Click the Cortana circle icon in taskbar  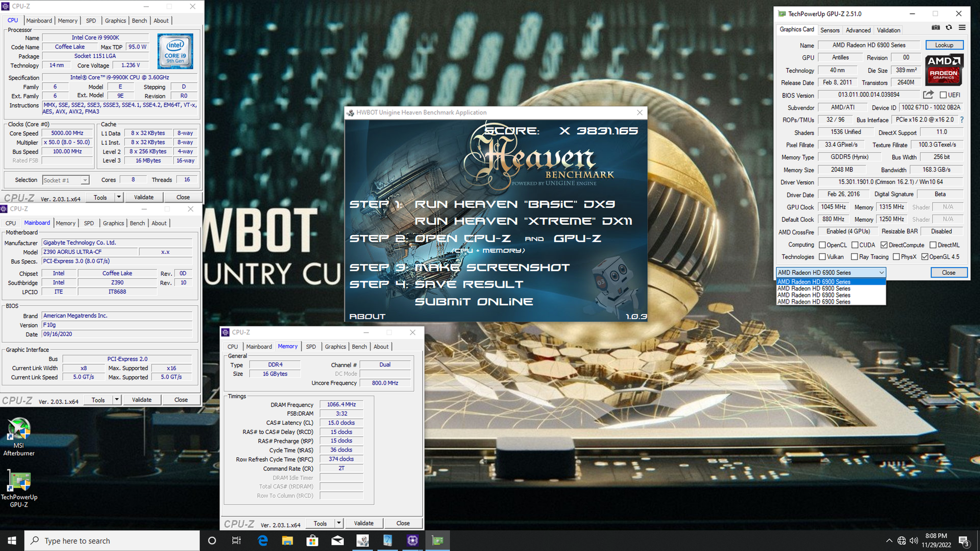[212, 540]
